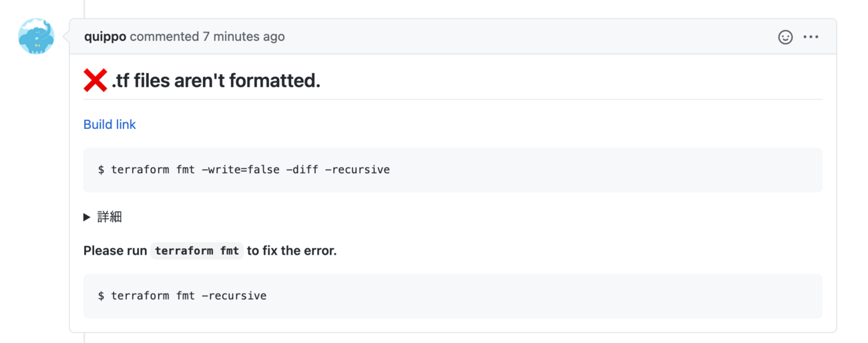The height and width of the screenshot is (343, 868).
Task: Open the Build link
Action: point(110,124)
